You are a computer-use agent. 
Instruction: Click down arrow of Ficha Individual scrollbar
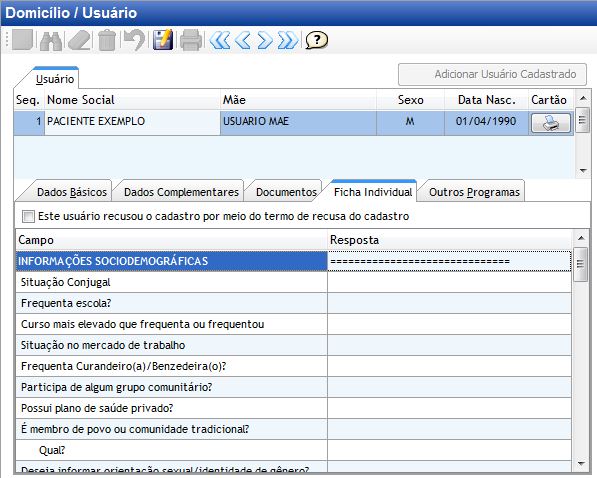point(581,464)
